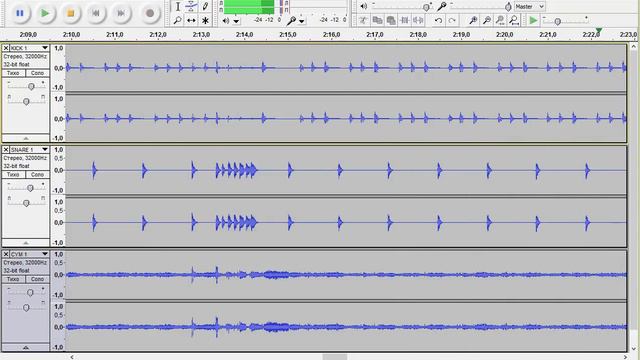Screen dimensions: 640x360
Task: Start playback with the green Play button
Action: tap(45, 13)
